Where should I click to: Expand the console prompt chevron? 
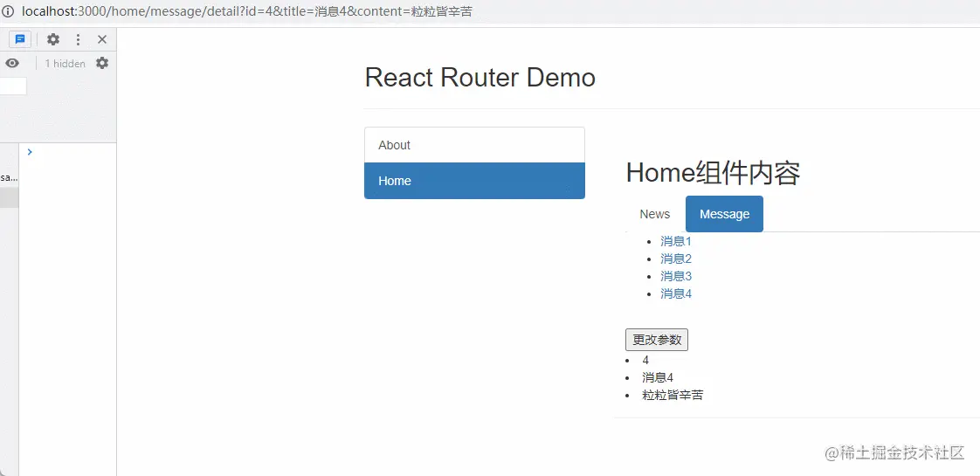(30, 152)
